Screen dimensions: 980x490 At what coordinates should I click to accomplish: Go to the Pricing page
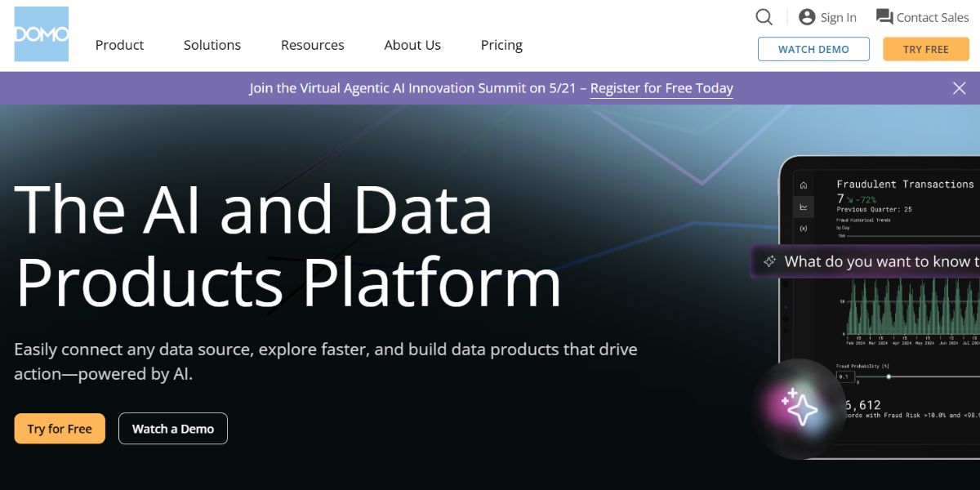(x=501, y=45)
